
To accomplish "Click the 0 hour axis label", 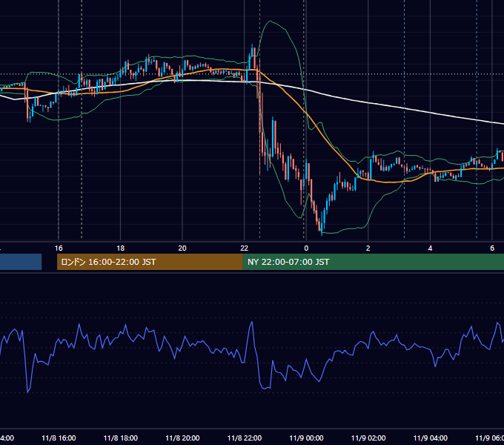I will (306, 248).
